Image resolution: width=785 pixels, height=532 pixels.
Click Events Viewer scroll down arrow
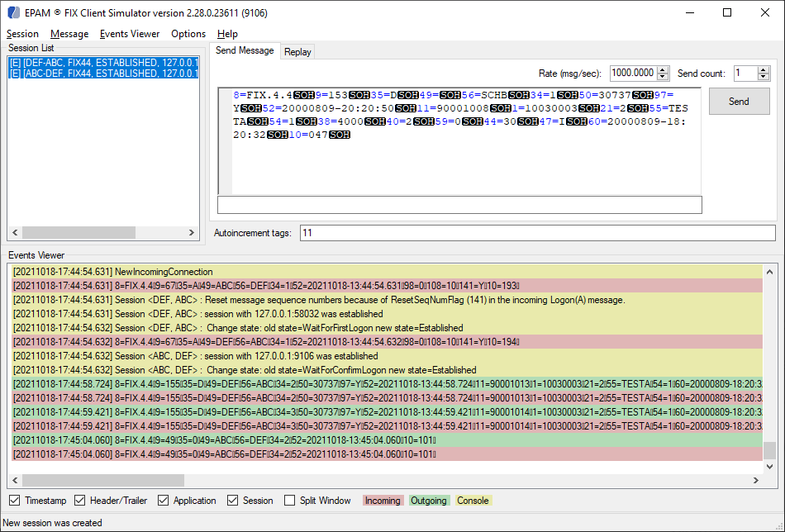[769, 467]
